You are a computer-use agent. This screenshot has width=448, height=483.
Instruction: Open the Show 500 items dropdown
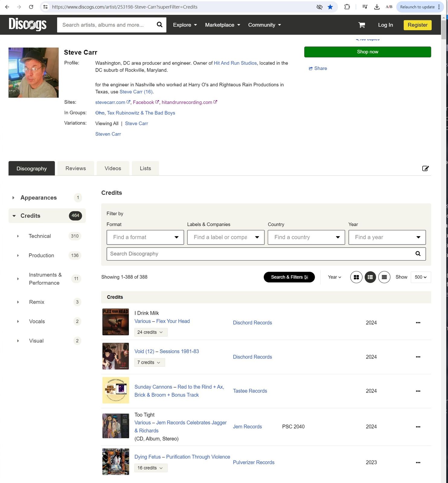coord(421,277)
